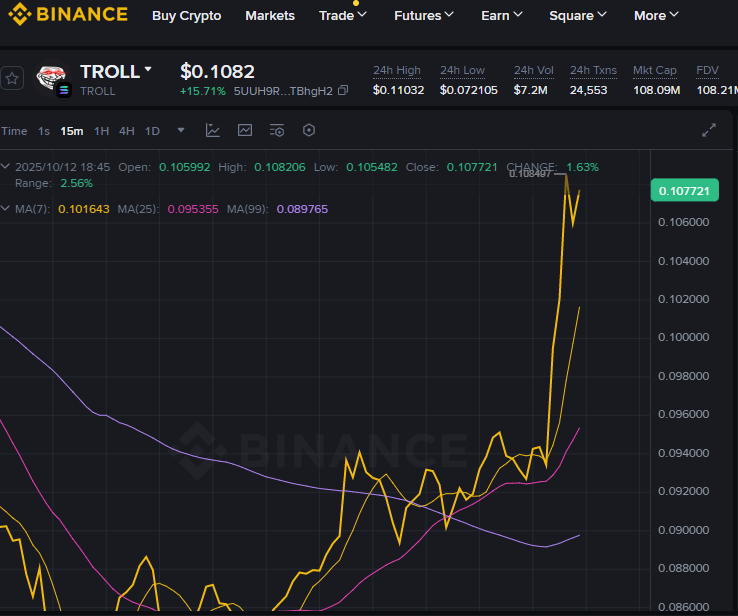This screenshot has width=738, height=616.
Task: Click the TROLL token avatar image
Action: coord(52,78)
